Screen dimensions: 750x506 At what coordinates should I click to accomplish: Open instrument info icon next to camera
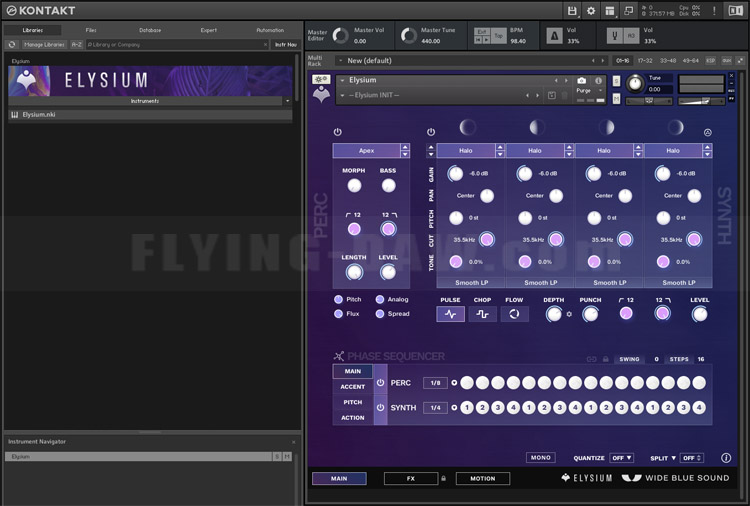tap(598, 80)
